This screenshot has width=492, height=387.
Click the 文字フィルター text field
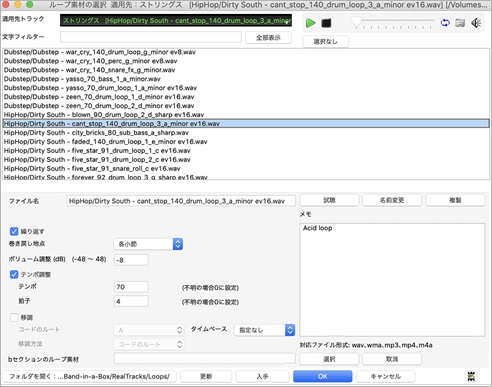coord(151,37)
